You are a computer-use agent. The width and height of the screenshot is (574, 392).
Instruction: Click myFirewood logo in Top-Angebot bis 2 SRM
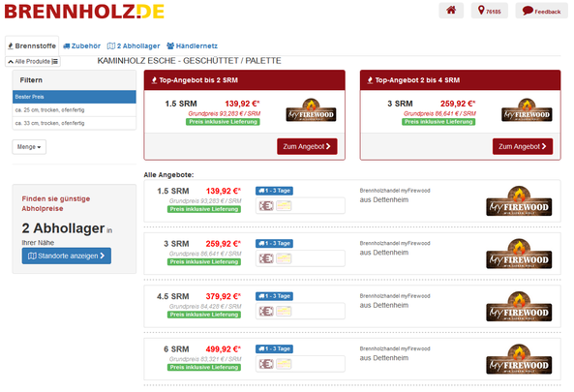pyautogui.click(x=311, y=110)
